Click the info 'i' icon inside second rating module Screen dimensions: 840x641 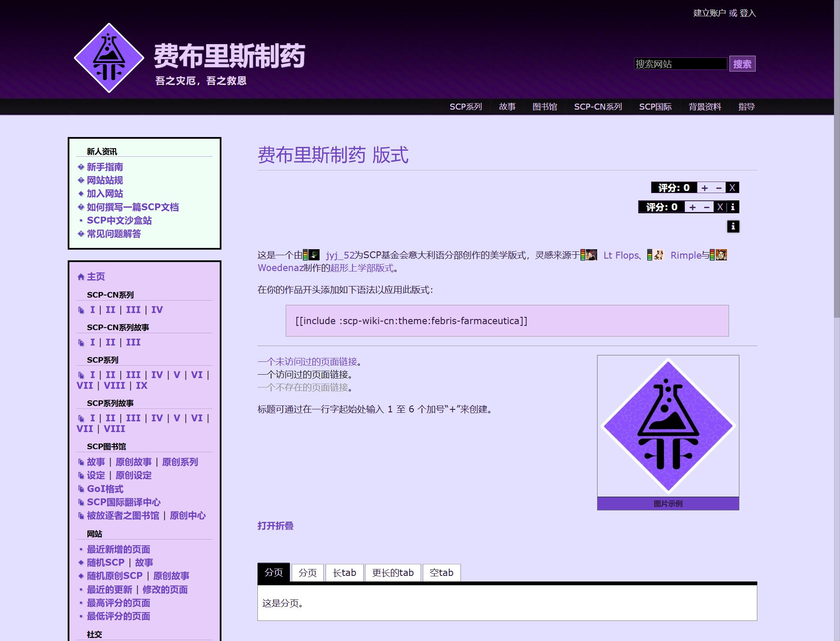[x=733, y=207]
